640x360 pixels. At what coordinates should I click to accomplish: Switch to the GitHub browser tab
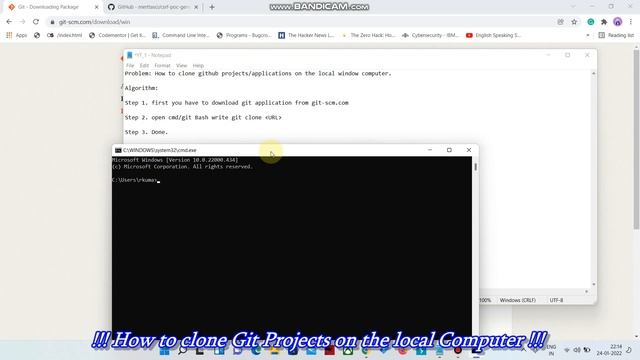(153, 7)
